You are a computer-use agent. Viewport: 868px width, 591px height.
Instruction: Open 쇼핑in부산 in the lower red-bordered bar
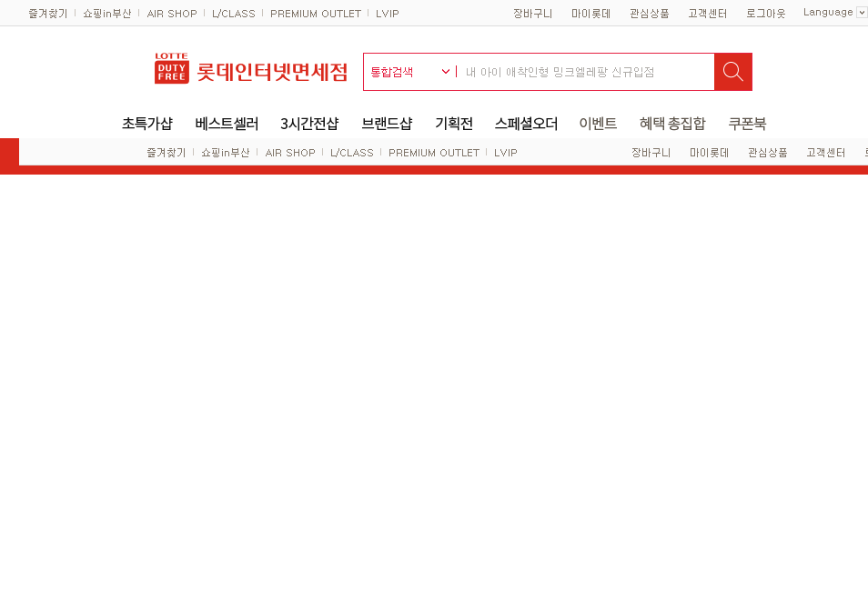[x=225, y=153]
